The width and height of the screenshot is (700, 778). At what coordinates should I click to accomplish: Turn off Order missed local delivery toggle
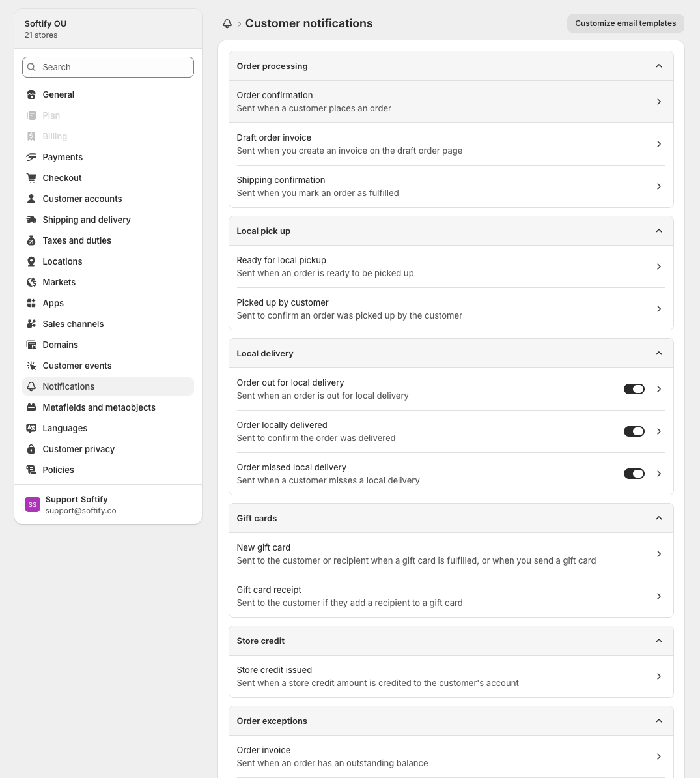634,474
